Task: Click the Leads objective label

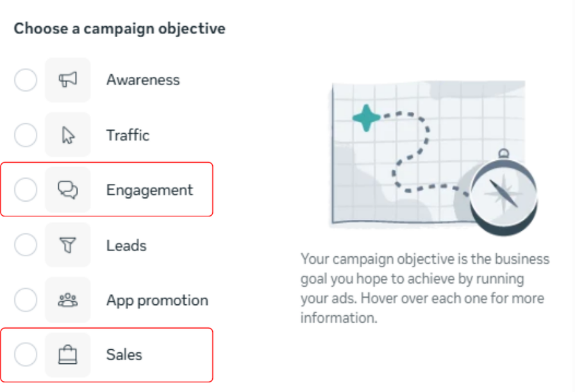Action: pos(126,245)
